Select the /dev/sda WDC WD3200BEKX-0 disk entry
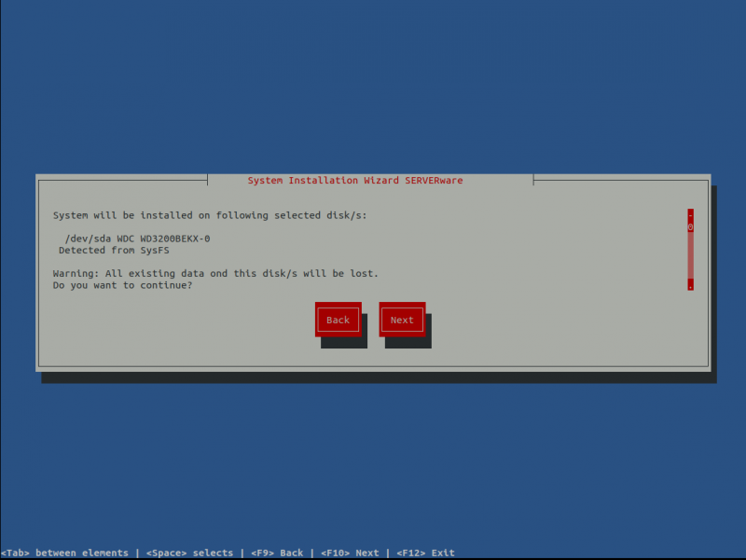This screenshot has height=560, width=746. coord(136,238)
